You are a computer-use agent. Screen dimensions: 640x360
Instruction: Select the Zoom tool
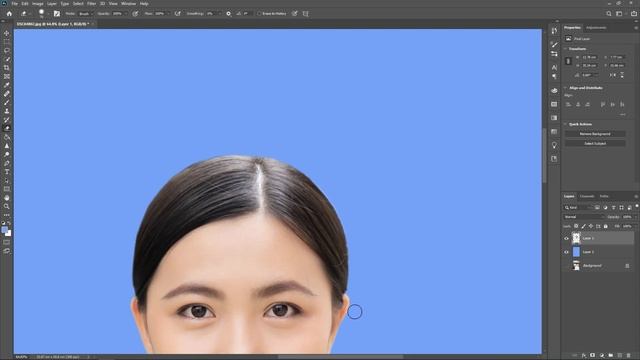(7, 206)
